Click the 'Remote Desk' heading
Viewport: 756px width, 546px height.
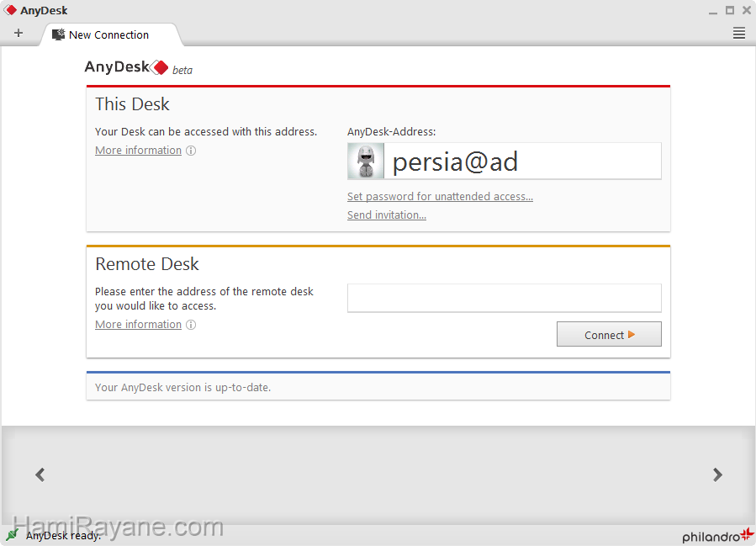coord(147,264)
